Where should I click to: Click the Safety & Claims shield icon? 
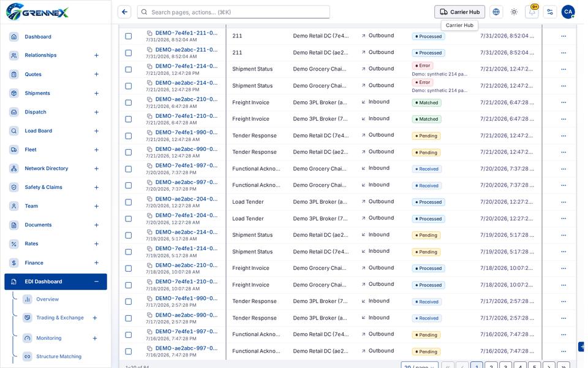(x=14, y=187)
